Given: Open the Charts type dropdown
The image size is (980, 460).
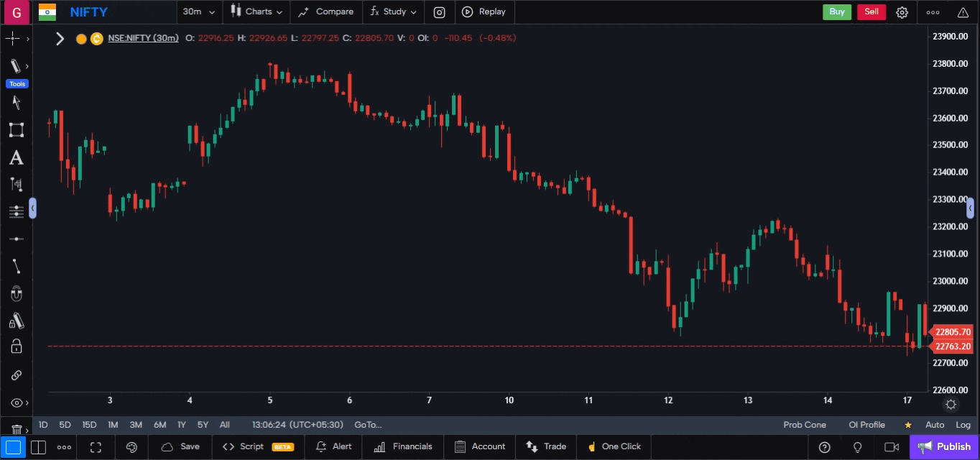Looking at the screenshot, I should tap(256, 11).
